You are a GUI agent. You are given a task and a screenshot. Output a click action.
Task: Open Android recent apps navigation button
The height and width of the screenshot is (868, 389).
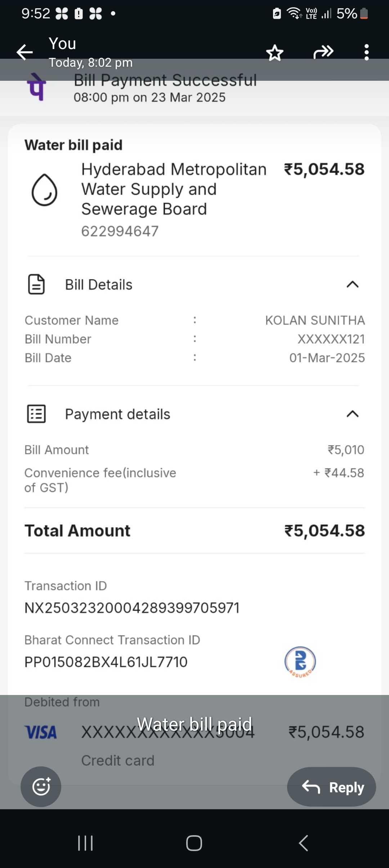85,843
